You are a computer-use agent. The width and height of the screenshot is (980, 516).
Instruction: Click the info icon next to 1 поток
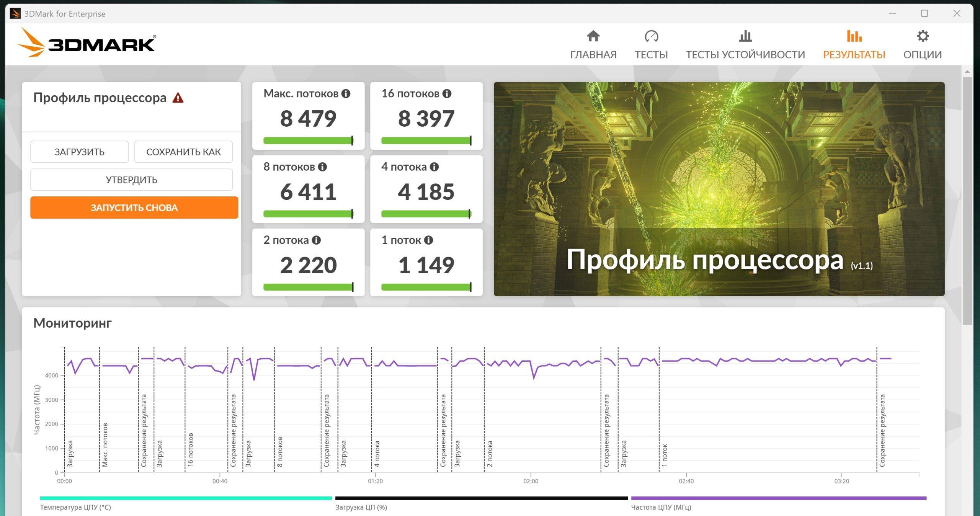428,240
